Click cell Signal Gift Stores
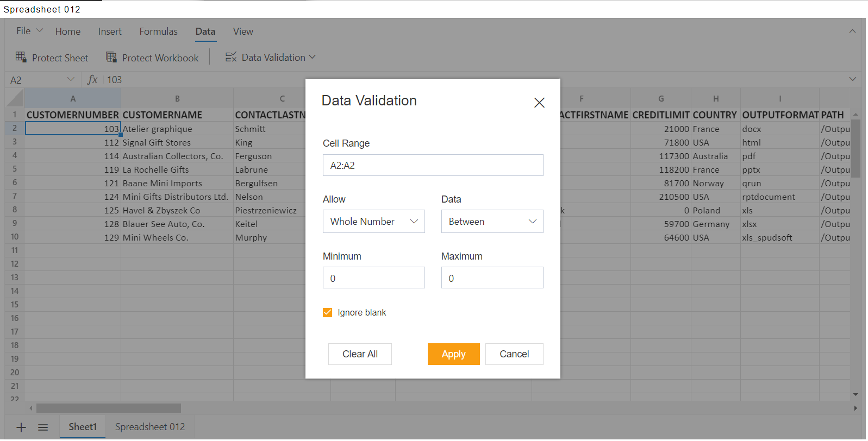 coord(177,142)
